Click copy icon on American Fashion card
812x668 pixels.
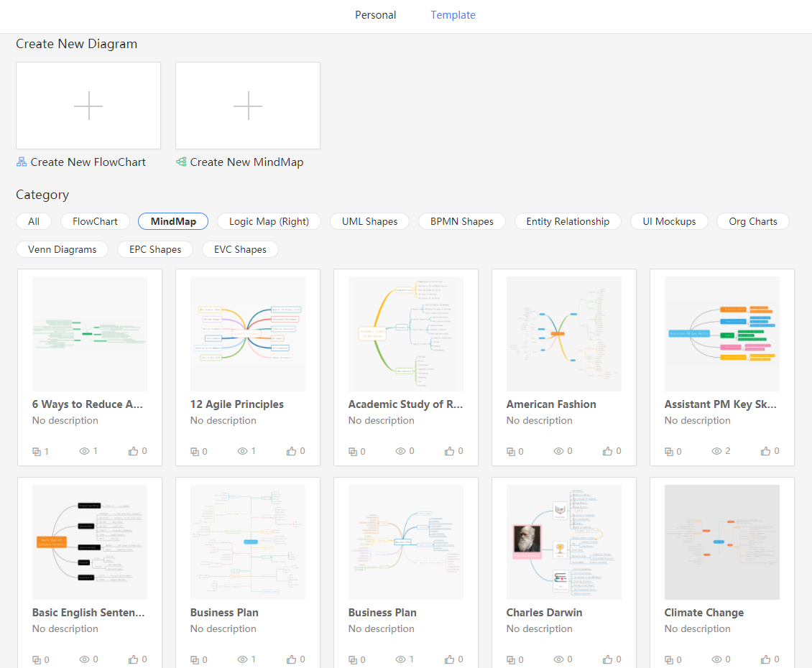(x=511, y=452)
